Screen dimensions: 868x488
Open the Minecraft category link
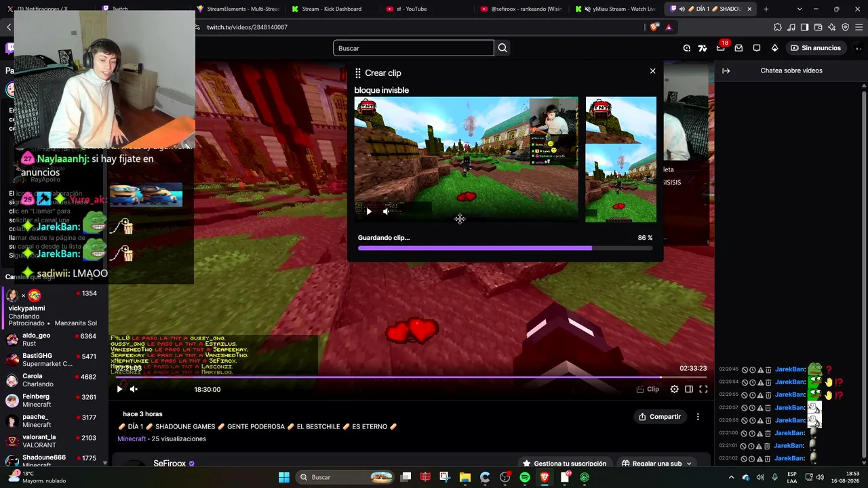click(132, 439)
